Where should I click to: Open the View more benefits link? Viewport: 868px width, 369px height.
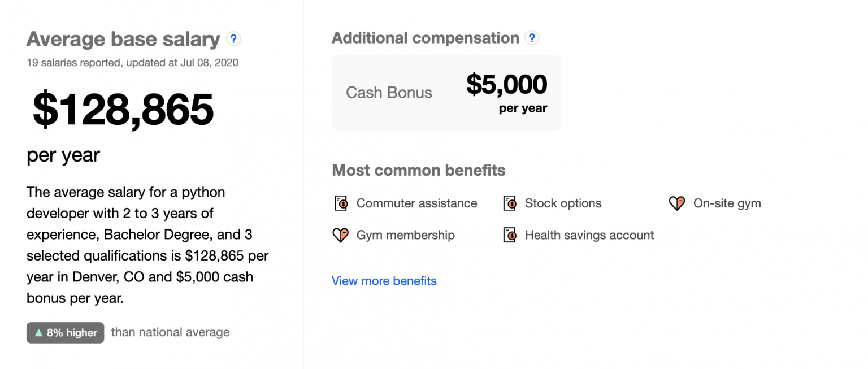384,281
